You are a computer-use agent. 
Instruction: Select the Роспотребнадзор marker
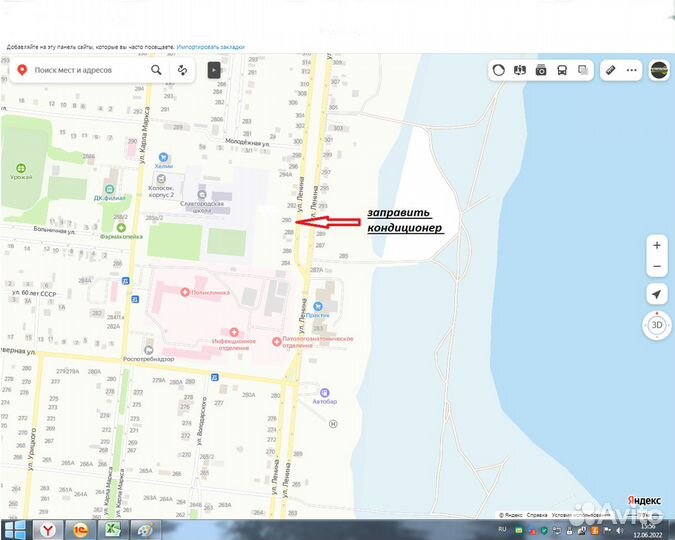[x=149, y=350]
